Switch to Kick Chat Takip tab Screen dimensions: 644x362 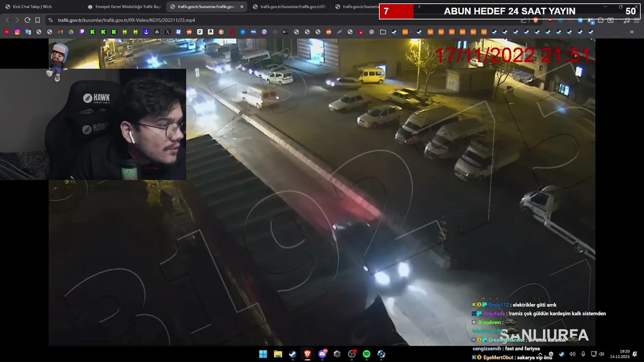(x=41, y=7)
